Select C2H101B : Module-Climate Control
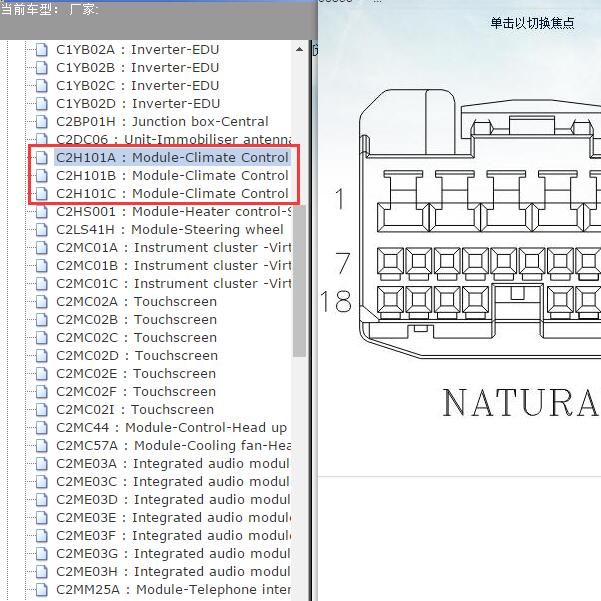 pyautogui.click(x=172, y=176)
